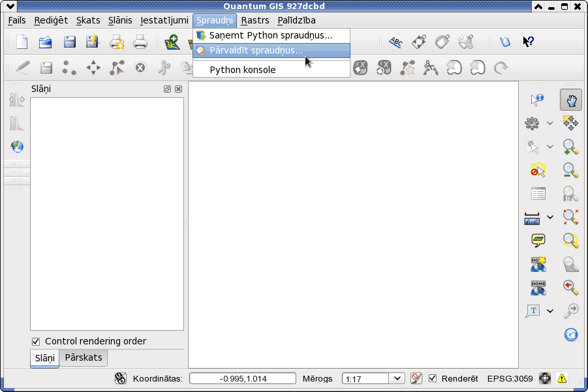This screenshot has height=392, width=588.
Task: Click the Identify Features cursor icon
Action: (x=537, y=100)
